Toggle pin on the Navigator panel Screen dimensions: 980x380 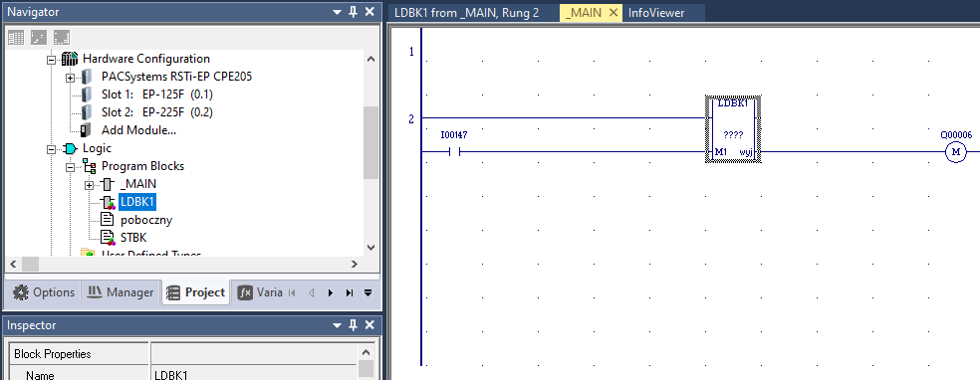click(x=354, y=12)
